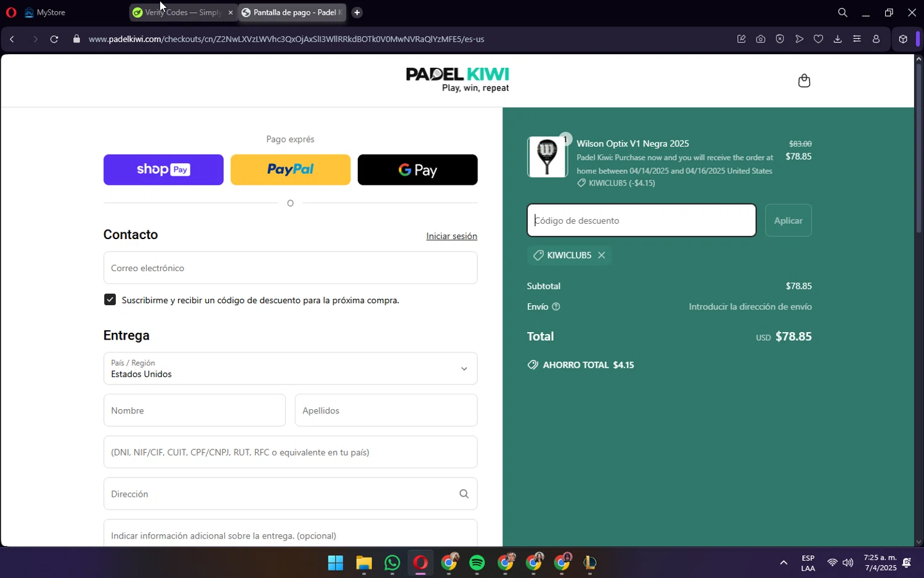Remove the KIWICLUB5 discount code
The height and width of the screenshot is (578, 924).
tap(602, 255)
